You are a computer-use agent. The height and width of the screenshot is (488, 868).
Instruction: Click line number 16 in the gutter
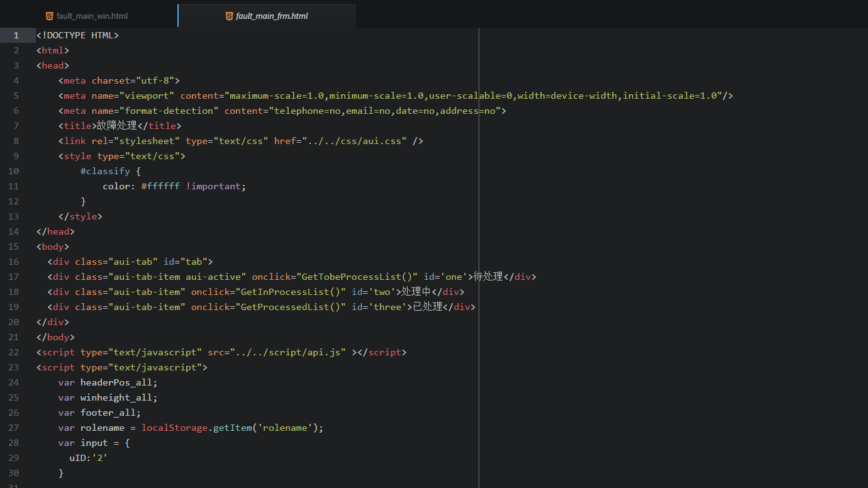(14, 262)
